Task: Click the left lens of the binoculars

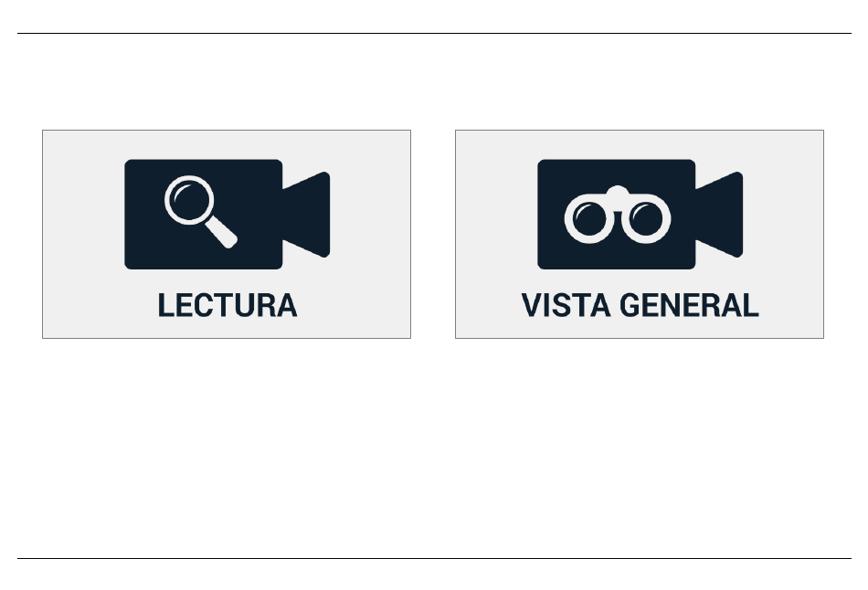Action: point(589,218)
